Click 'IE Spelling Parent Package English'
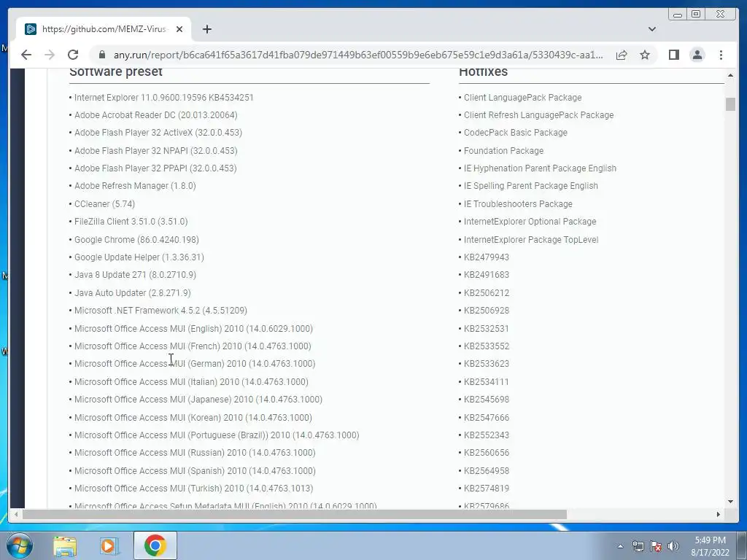The width and height of the screenshot is (747, 560). [x=531, y=186]
